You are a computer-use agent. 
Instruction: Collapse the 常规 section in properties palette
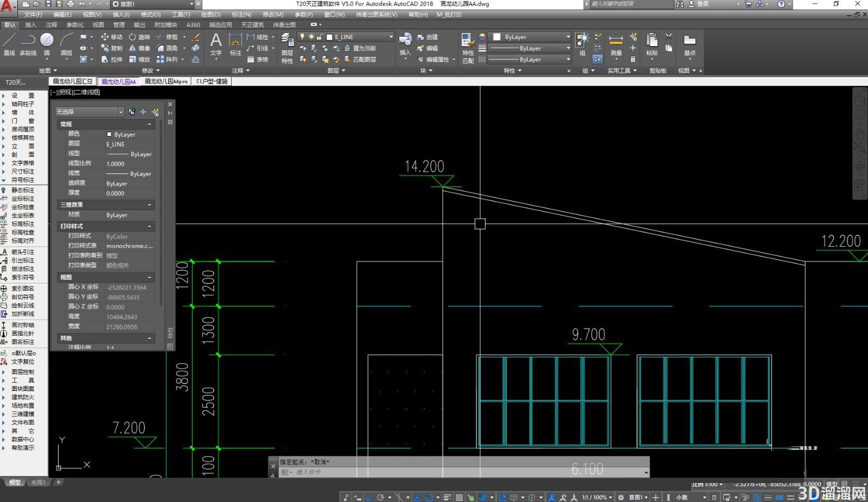(x=150, y=124)
